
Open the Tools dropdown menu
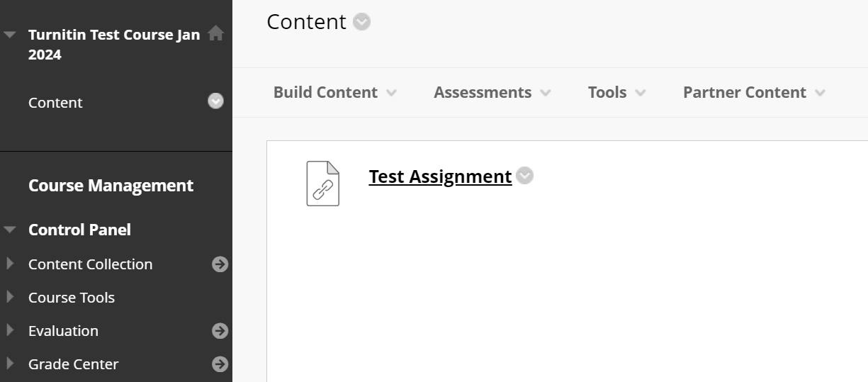pos(616,92)
